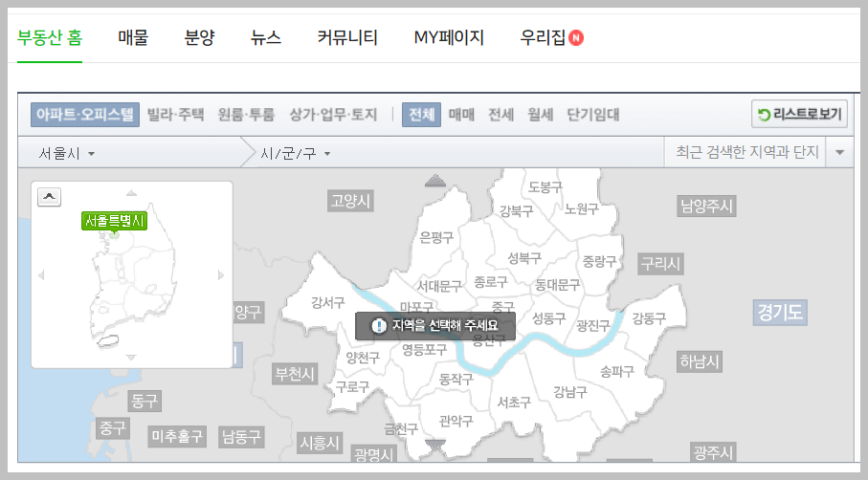Pan the mini map upward
Image resolution: width=868 pixels, height=480 pixels.
pyautogui.click(x=131, y=193)
